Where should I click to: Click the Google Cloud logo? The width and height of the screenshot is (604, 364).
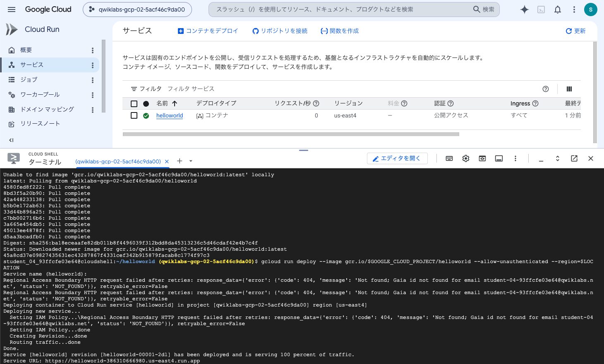pyautogui.click(x=48, y=10)
